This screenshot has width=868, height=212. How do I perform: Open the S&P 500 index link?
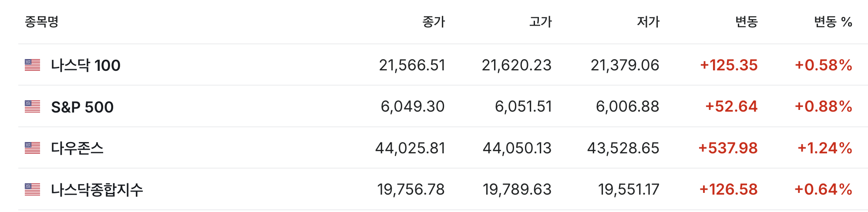point(82,107)
